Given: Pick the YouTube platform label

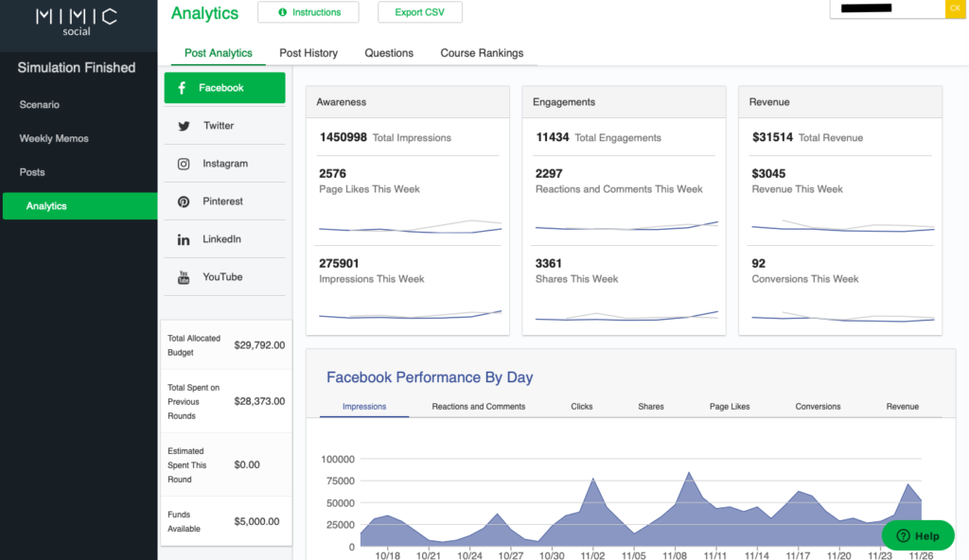Looking at the screenshot, I should (222, 277).
